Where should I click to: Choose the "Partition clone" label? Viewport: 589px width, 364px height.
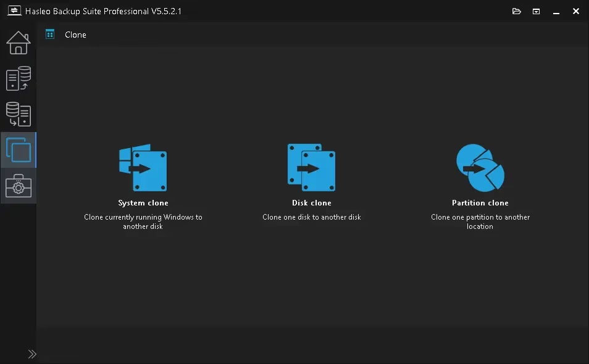coord(480,203)
